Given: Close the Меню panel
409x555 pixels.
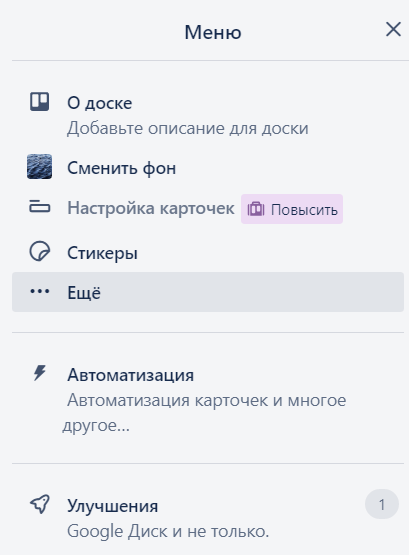Looking at the screenshot, I should pos(393,29).
